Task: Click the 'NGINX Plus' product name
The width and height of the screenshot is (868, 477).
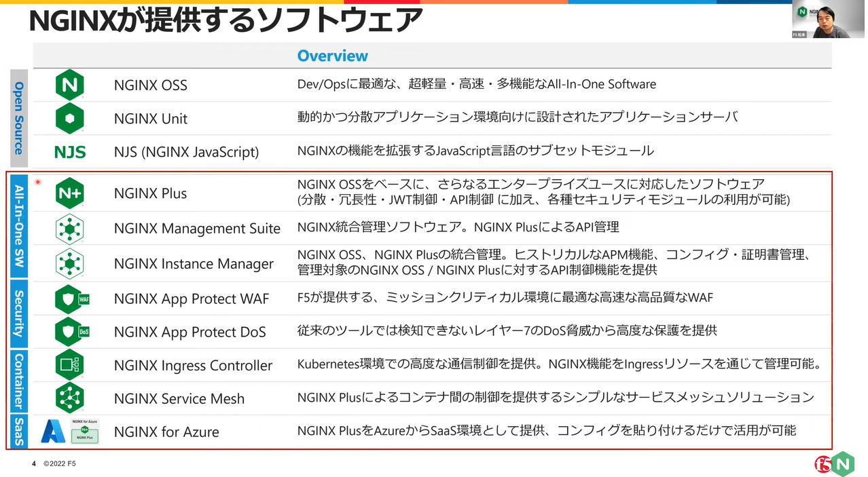Action: 150,193
